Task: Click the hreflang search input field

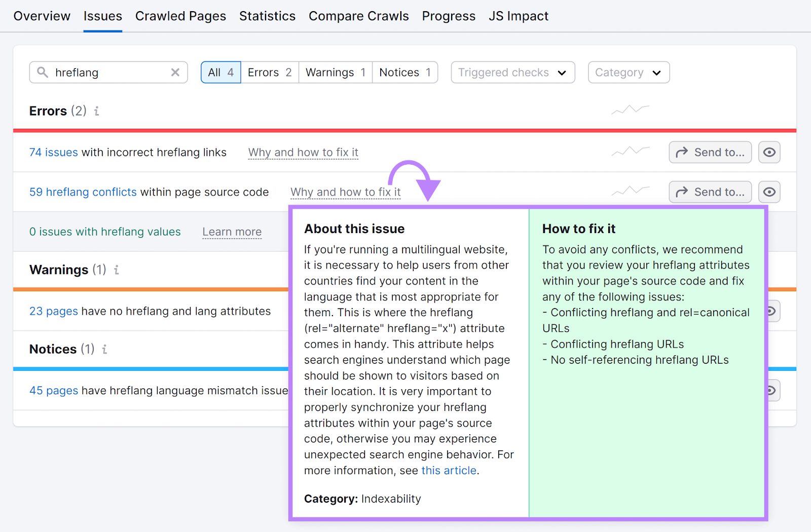Action: 108,72
